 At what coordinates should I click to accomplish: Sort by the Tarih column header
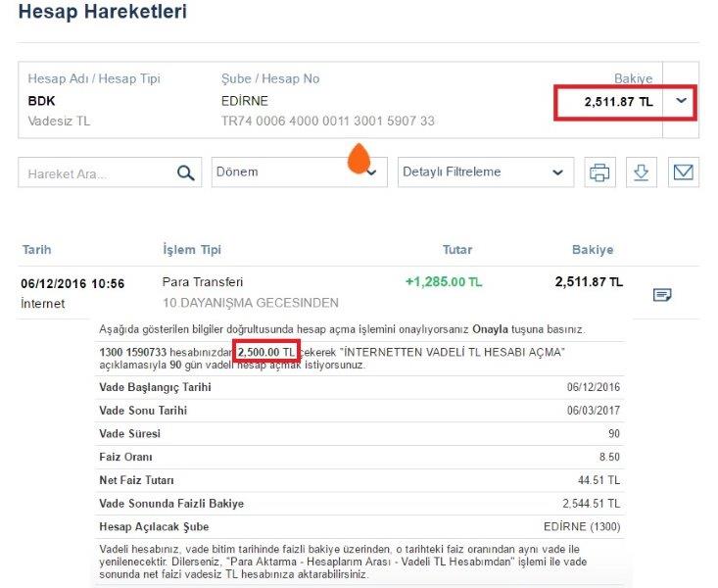pos(36,250)
